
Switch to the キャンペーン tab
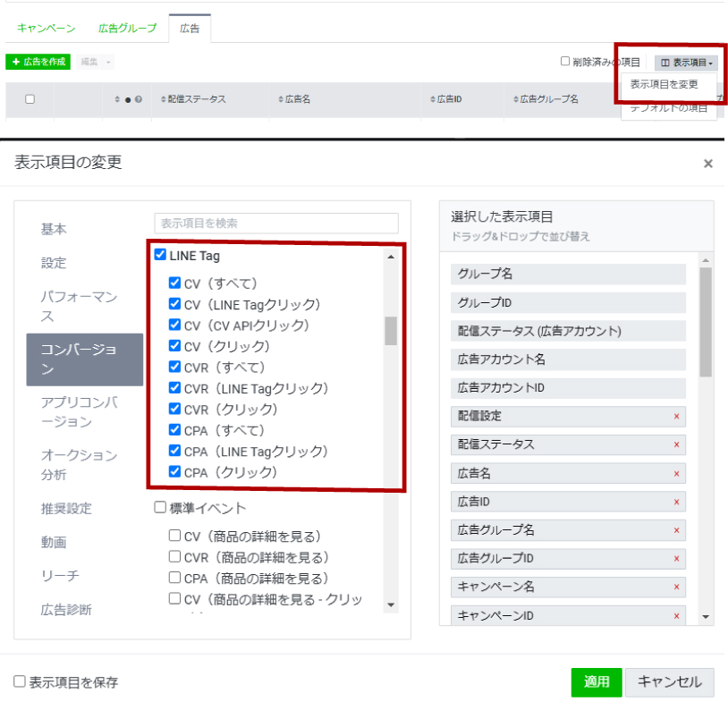point(45,28)
